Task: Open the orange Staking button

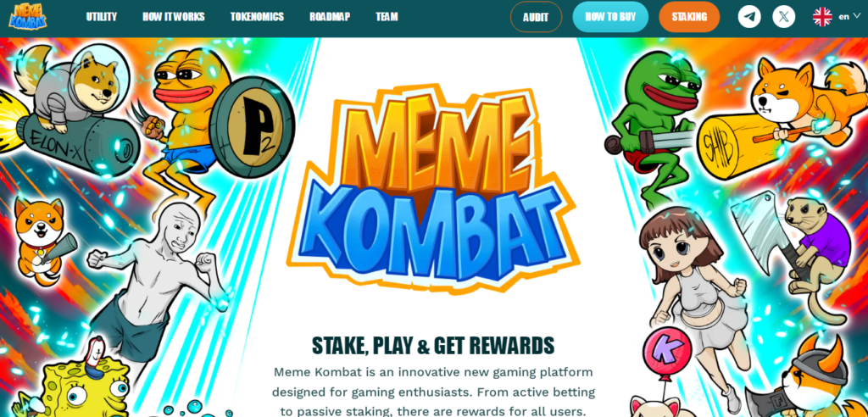Action: coord(689,17)
